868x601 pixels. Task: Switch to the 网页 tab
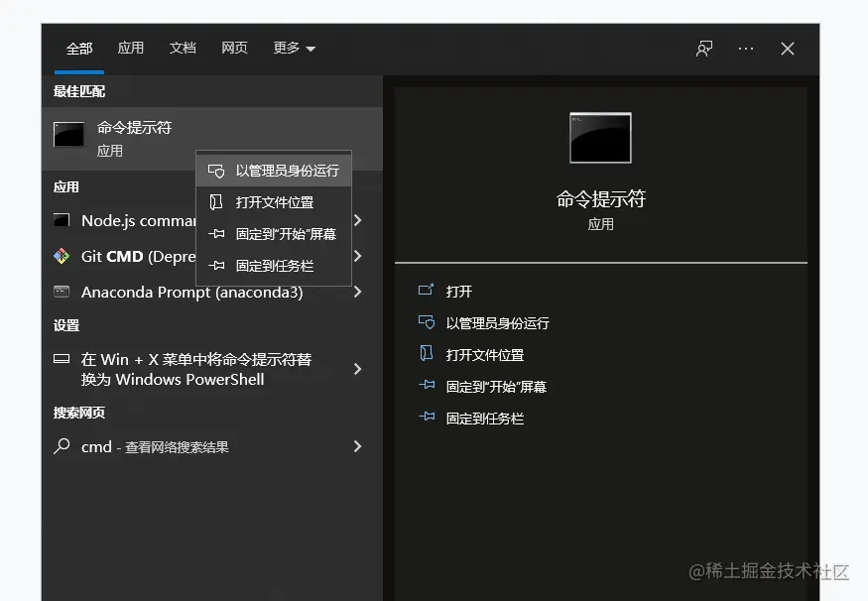pyautogui.click(x=235, y=49)
